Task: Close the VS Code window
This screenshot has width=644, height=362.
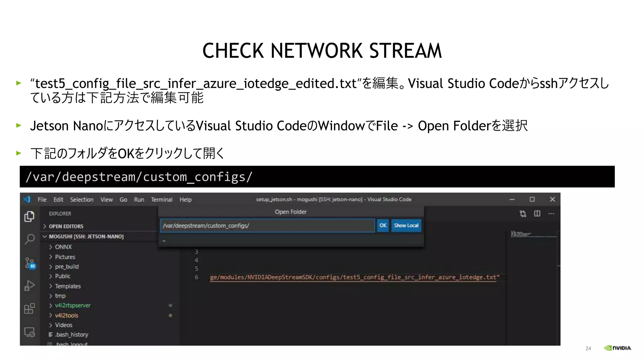Action: point(552,199)
